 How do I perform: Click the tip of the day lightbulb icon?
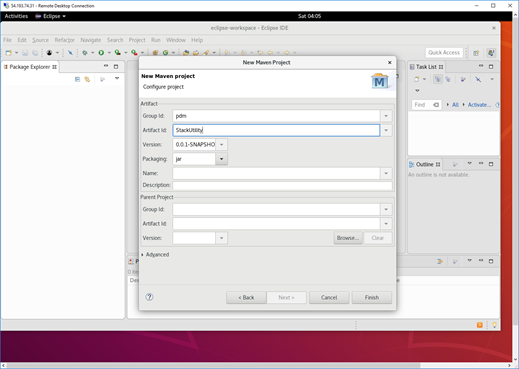pos(494,325)
